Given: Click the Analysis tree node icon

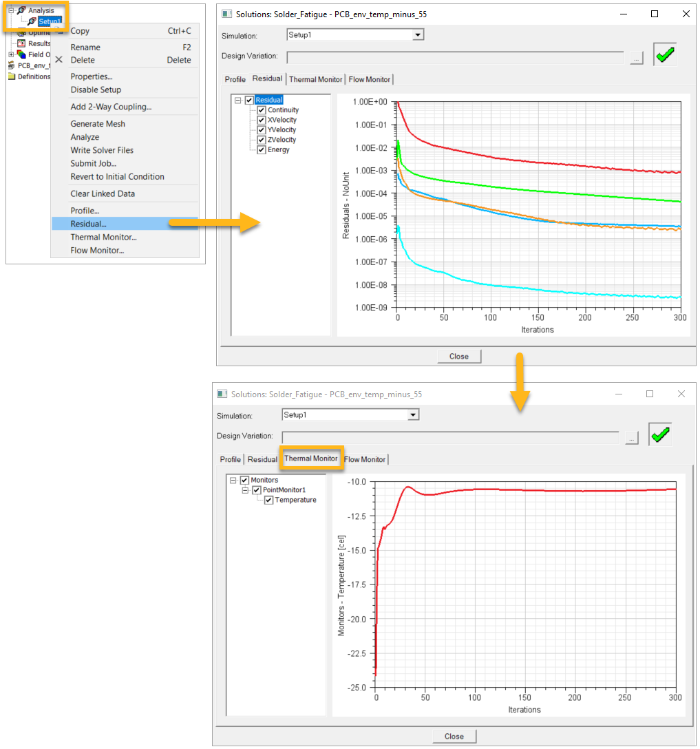Looking at the screenshot, I should click(x=21, y=10).
